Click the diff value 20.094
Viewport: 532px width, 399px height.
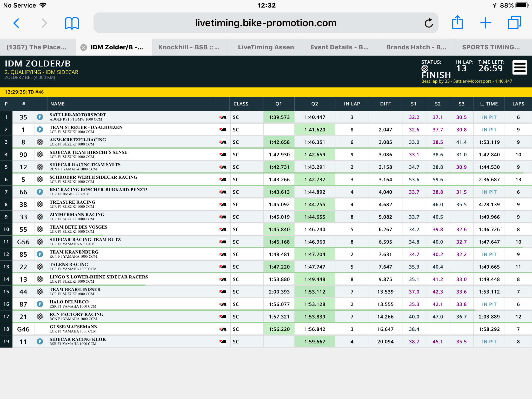tap(385, 342)
